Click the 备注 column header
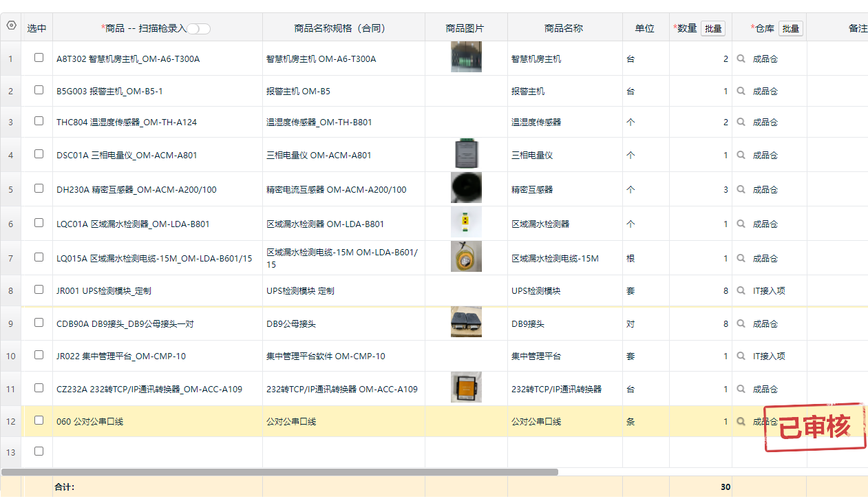The width and height of the screenshot is (868, 501). (x=858, y=28)
